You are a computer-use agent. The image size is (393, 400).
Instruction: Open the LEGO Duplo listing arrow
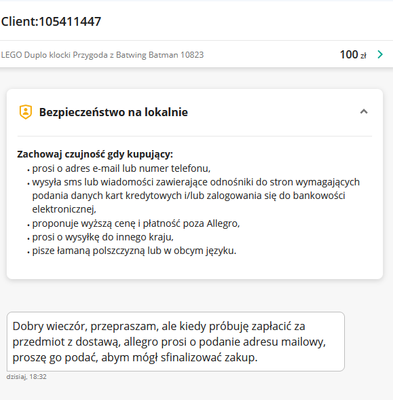[x=380, y=54]
